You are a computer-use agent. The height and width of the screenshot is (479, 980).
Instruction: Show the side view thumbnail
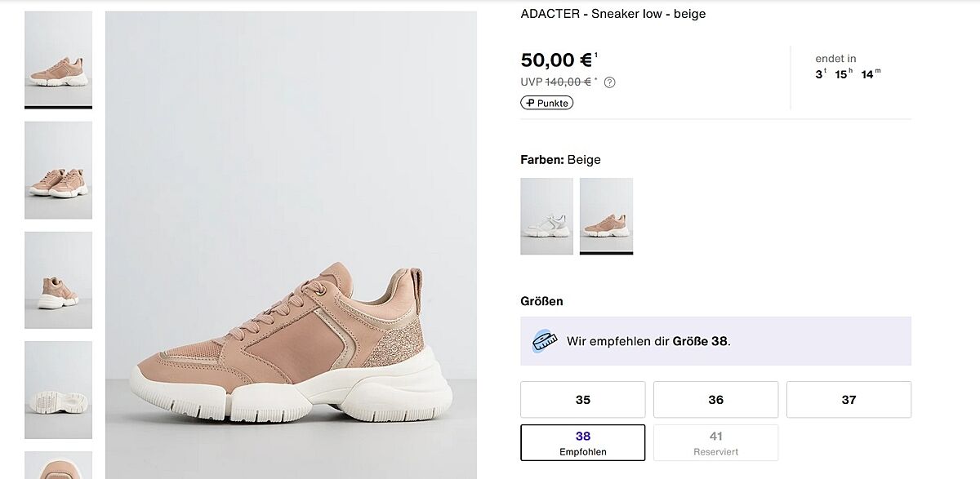click(x=58, y=59)
